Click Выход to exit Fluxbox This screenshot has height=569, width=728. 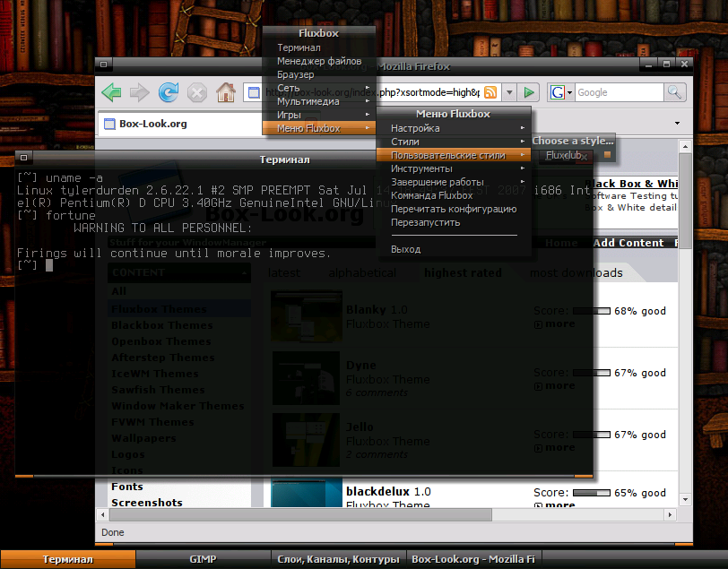[454, 249]
